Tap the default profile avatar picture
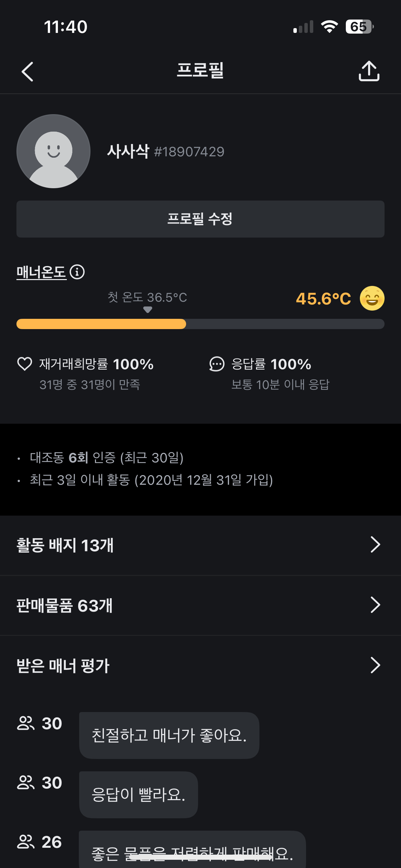Viewport: 401px width, 868px height. [53, 151]
